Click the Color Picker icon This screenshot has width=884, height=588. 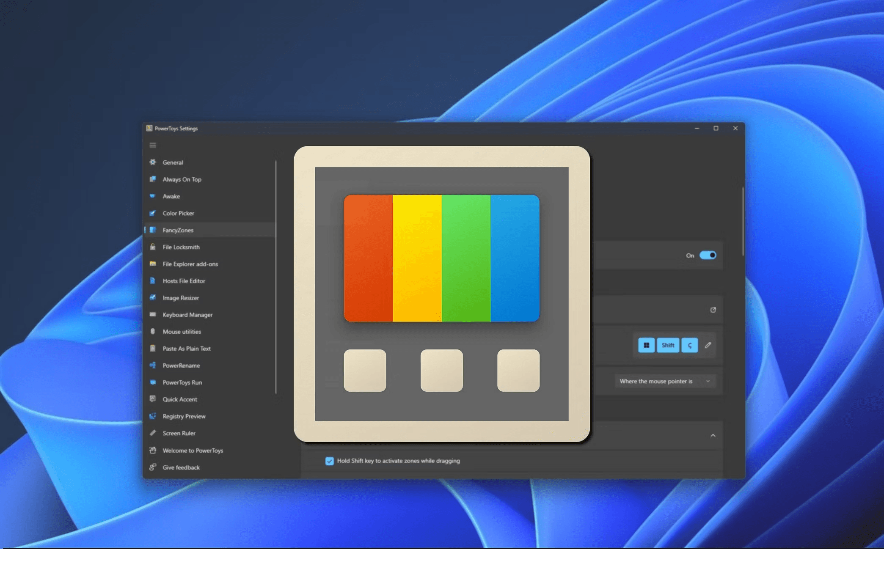click(153, 213)
